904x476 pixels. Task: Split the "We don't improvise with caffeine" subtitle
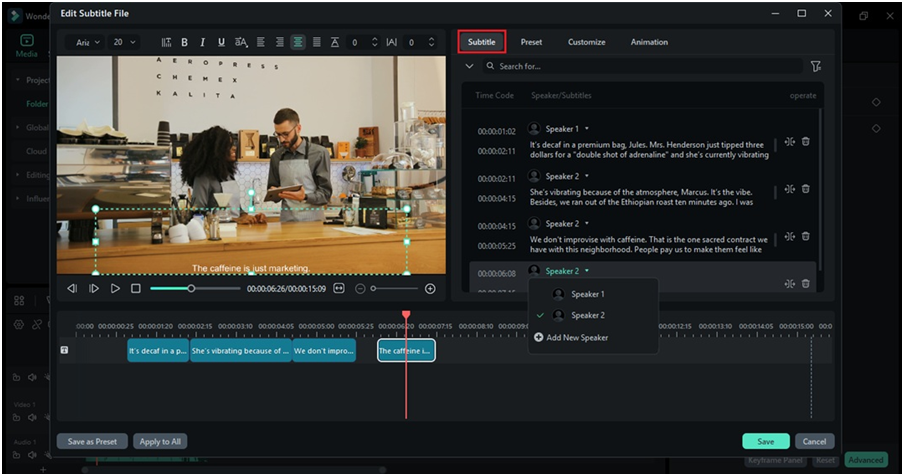click(x=790, y=236)
